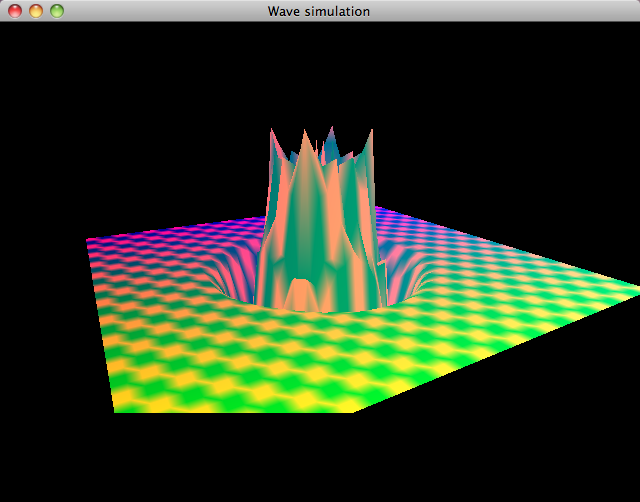640x502 pixels.
Task: Click the "Wave simulation" title text
Action: (319, 11)
